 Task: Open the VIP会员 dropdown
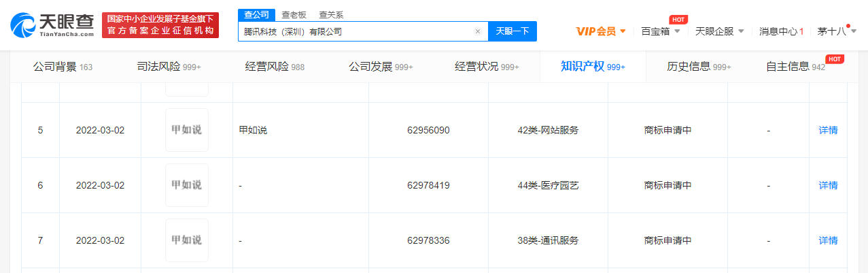point(601,31)
